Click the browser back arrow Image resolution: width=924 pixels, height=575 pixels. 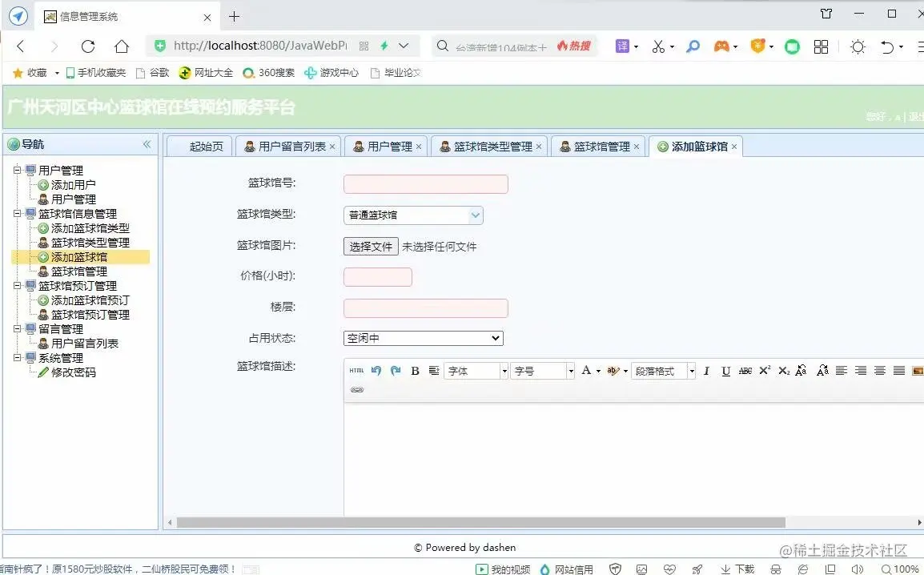[x=21, y=46]
